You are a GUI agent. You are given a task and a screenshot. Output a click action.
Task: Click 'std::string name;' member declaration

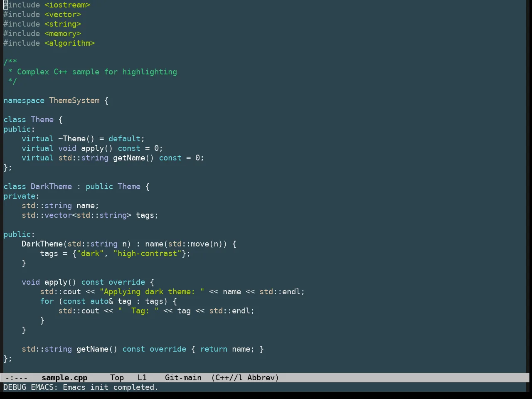coord(60,206)
